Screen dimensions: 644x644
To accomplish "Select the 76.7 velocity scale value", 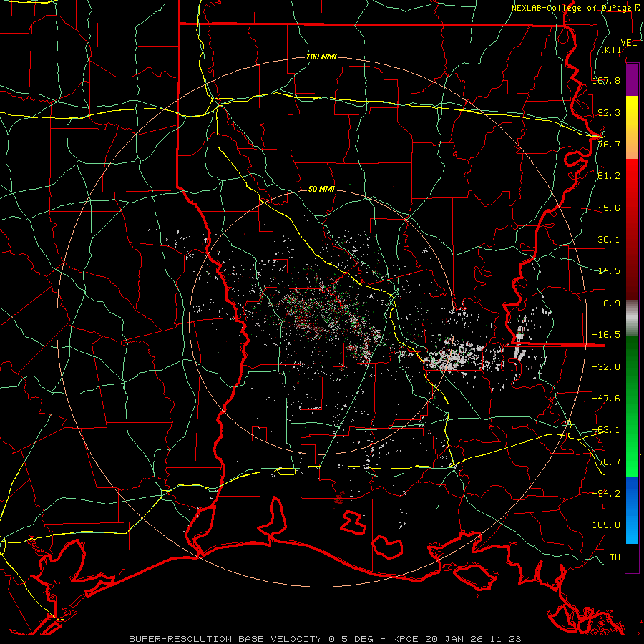I will (x=609, y=144).
